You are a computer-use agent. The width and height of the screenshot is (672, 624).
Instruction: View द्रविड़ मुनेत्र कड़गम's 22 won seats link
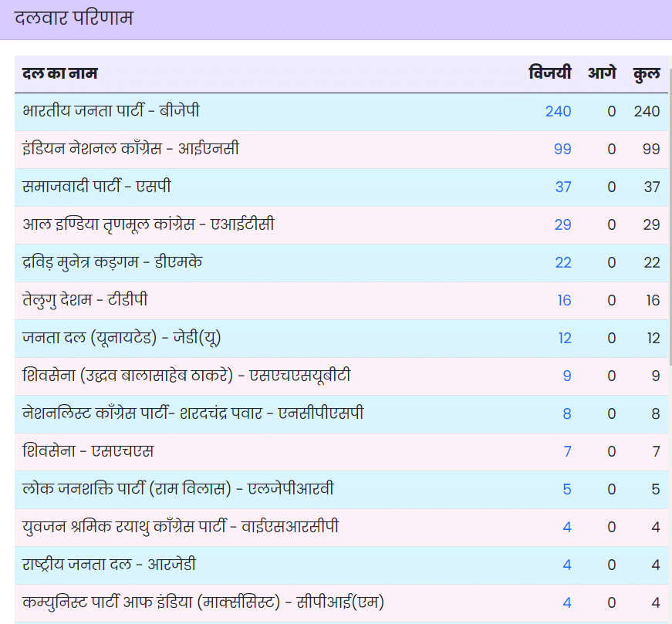(562, 262)
